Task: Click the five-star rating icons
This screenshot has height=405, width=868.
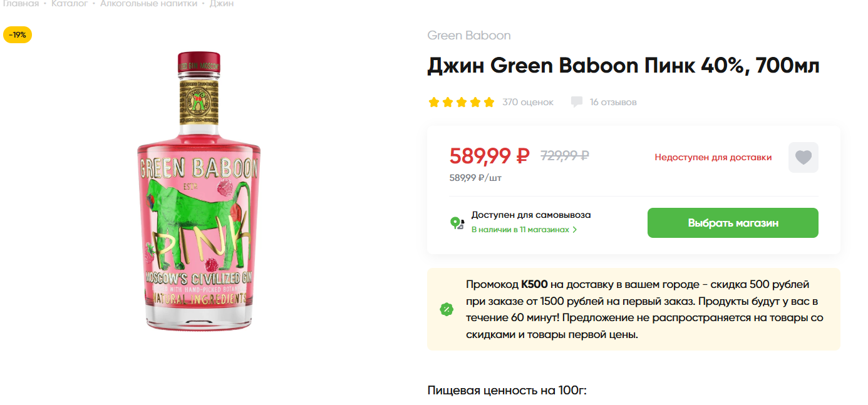Action: (461, 102)
